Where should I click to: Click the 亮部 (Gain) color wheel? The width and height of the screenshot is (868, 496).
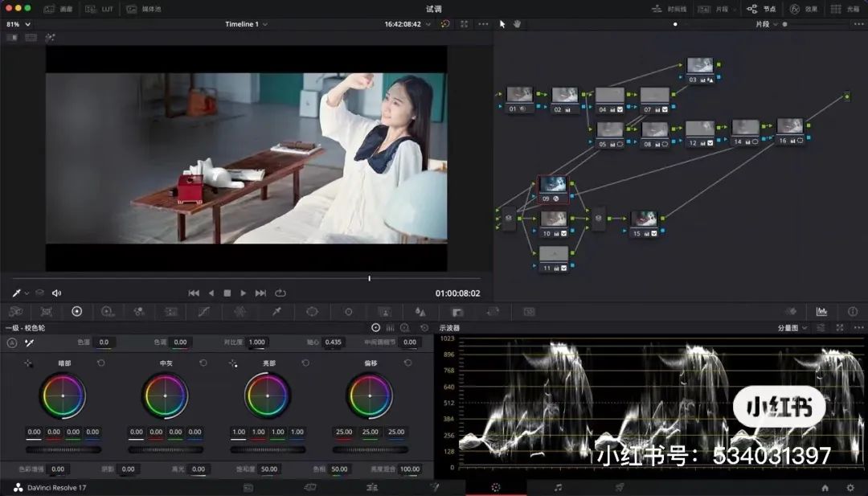268,396
